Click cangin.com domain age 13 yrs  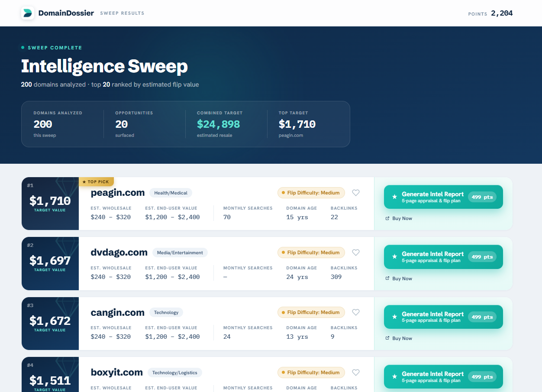(297, 337)
